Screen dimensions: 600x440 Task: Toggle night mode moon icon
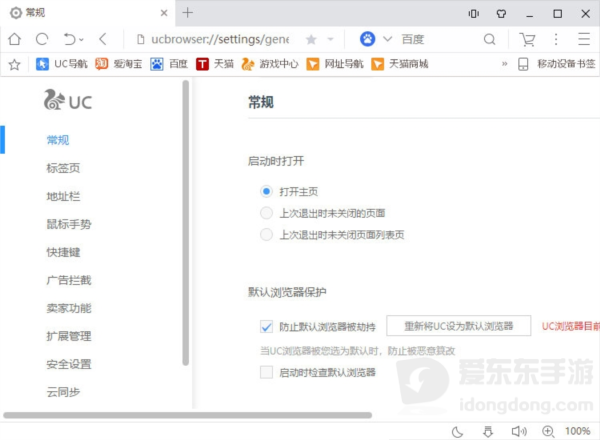457,432
